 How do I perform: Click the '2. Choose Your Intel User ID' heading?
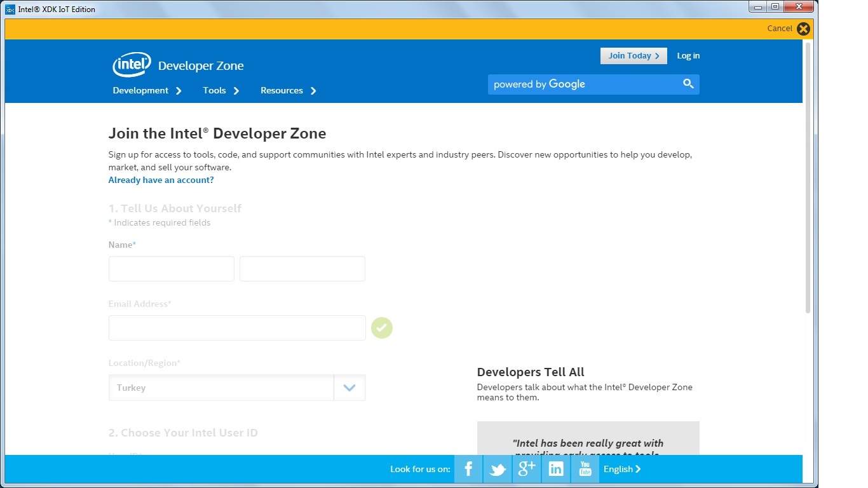183,433
